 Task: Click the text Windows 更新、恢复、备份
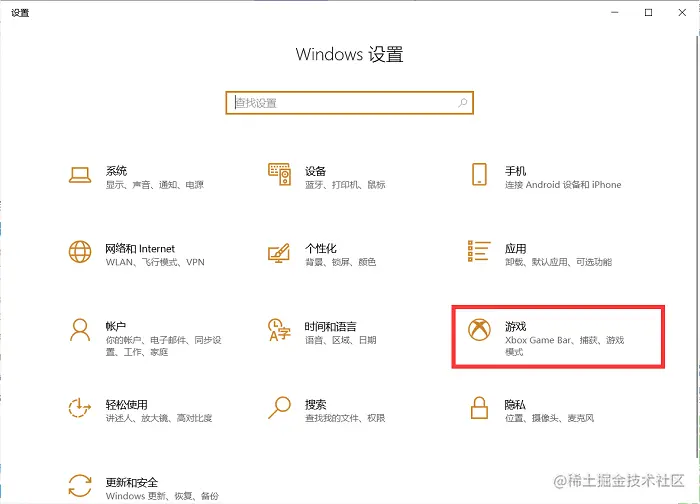point(162,496)
